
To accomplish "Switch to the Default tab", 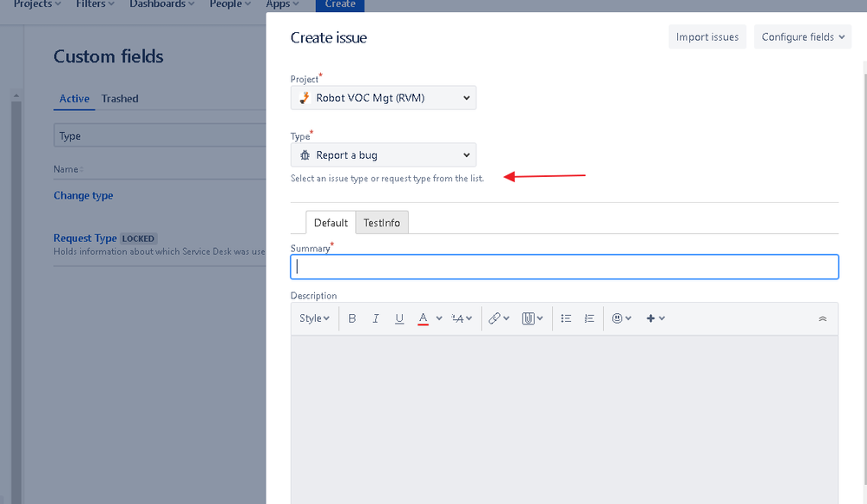I will coord(331,223).
